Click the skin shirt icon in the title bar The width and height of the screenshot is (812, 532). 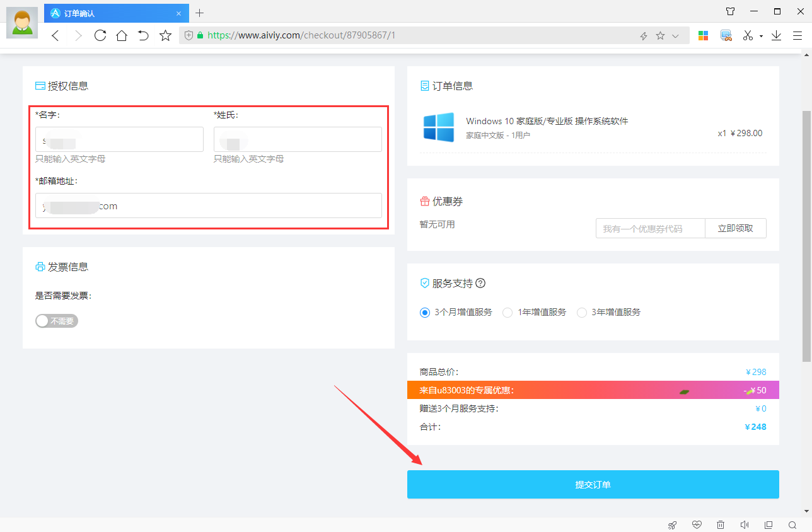tap(730, 11)
